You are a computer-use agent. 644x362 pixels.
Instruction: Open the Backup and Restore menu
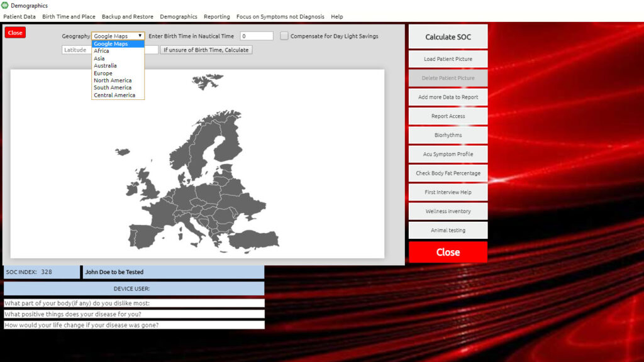point(128,17)
